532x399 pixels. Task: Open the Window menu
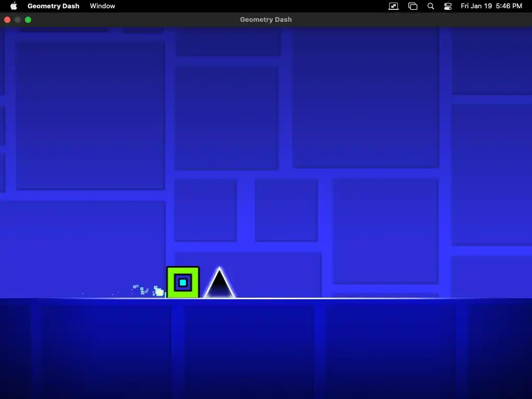[102, 6]
